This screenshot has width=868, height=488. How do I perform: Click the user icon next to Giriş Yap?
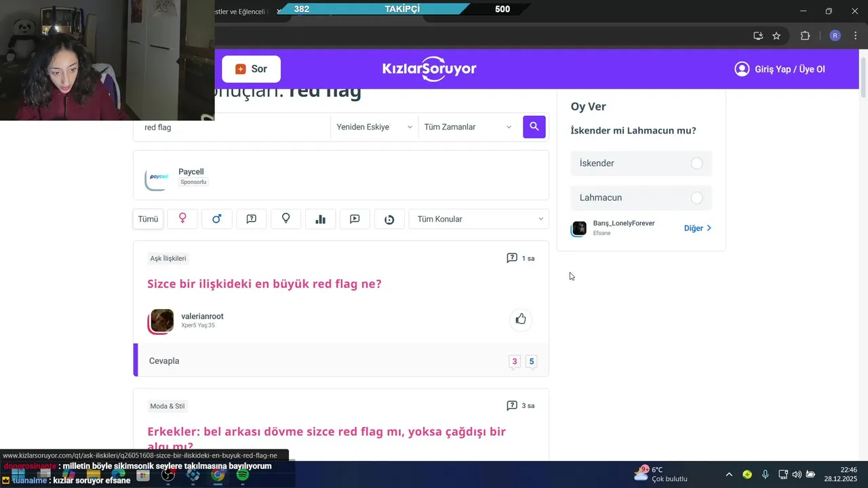coord(742,69)
